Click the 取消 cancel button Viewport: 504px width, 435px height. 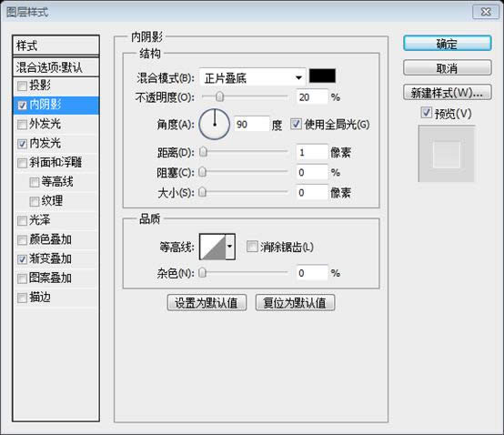click(447, 68)
